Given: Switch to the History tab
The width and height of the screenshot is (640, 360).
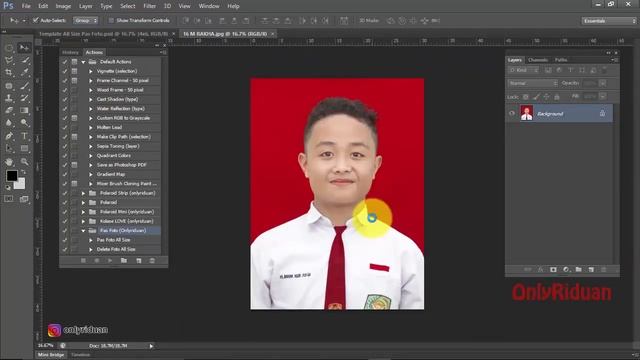Looking at the screenshot, I should [x=70, y=52].
